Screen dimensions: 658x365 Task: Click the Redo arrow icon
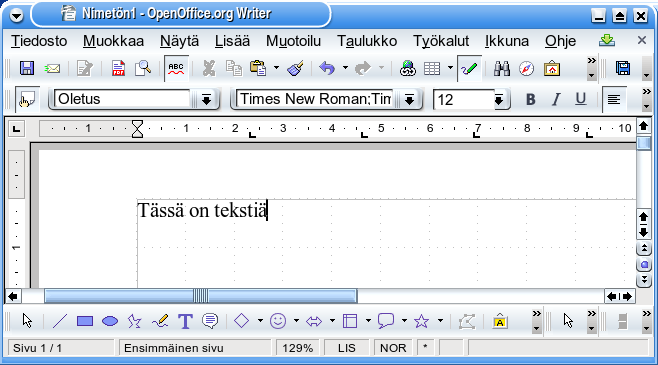click(363, 68)
